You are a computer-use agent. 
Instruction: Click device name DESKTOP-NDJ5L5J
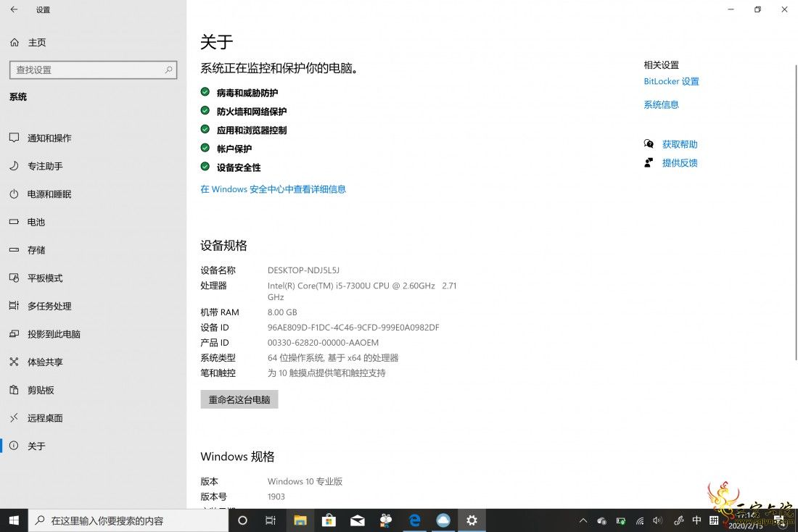[x=303, y=270]
